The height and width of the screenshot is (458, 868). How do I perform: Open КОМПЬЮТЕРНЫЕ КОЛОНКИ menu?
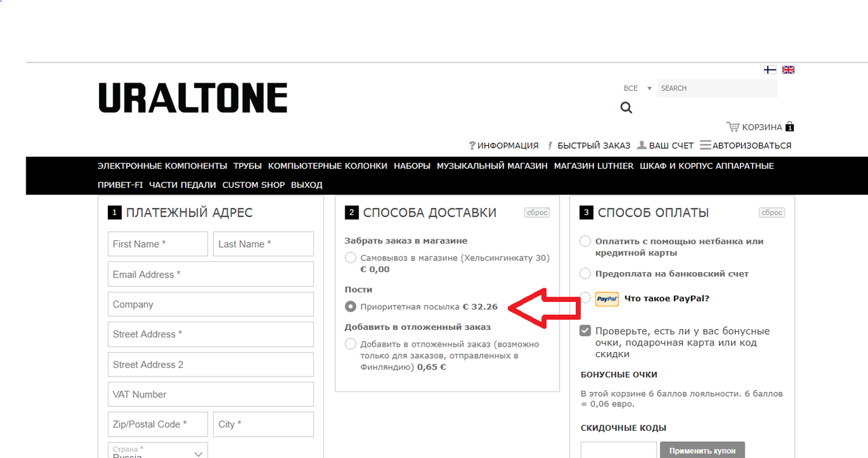tap(328, 166)
